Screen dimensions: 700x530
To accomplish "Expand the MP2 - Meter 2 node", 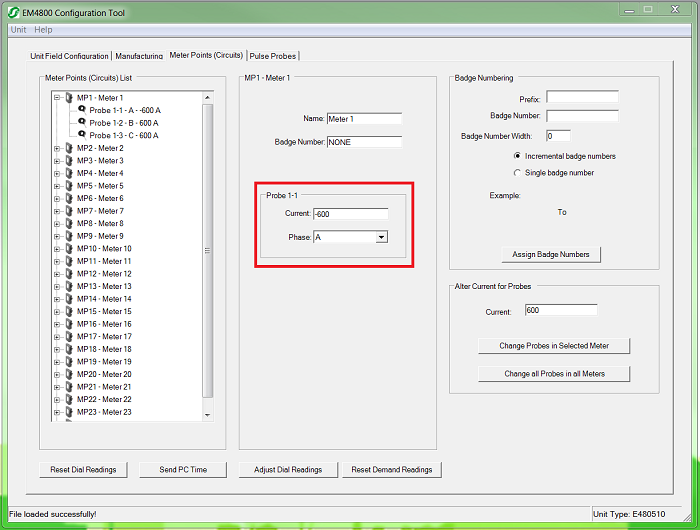I will click(x=57, y=148).
